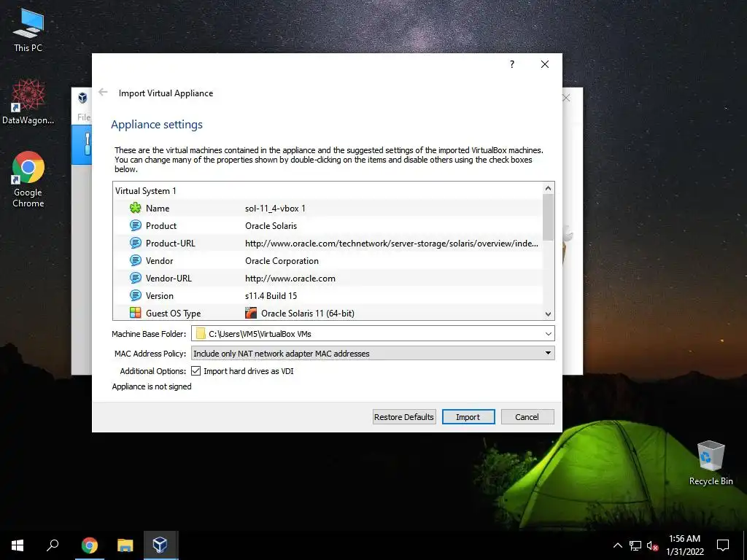Click the Product row speech bubble icon
Viewport: 747px width, 560px height.
click(135, 226)
